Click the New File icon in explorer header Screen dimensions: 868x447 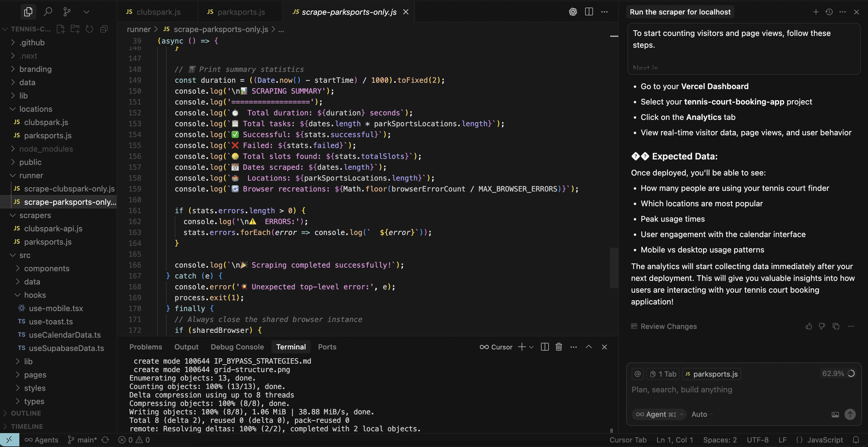click(x=61, y=29)
